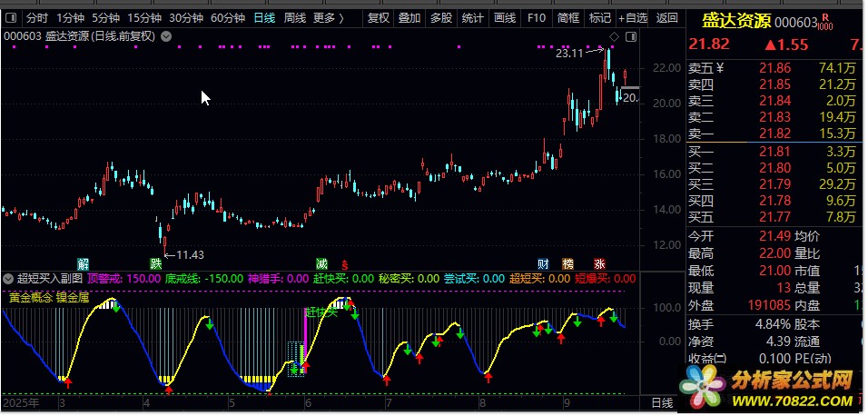Add stock with +自选 button
868x416 pixels.
632,18
